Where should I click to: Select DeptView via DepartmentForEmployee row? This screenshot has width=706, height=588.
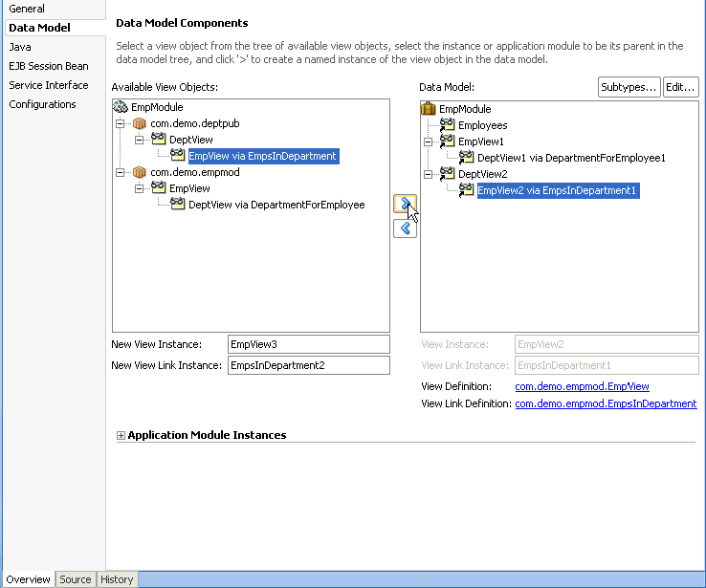[x=276, y=205]
